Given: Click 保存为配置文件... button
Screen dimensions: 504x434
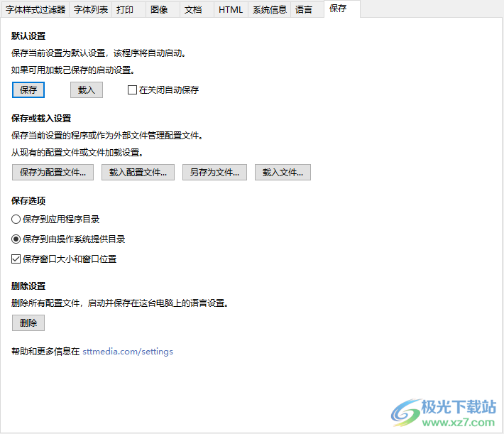Looking at the screenshot, I should (x=53, y=172).
